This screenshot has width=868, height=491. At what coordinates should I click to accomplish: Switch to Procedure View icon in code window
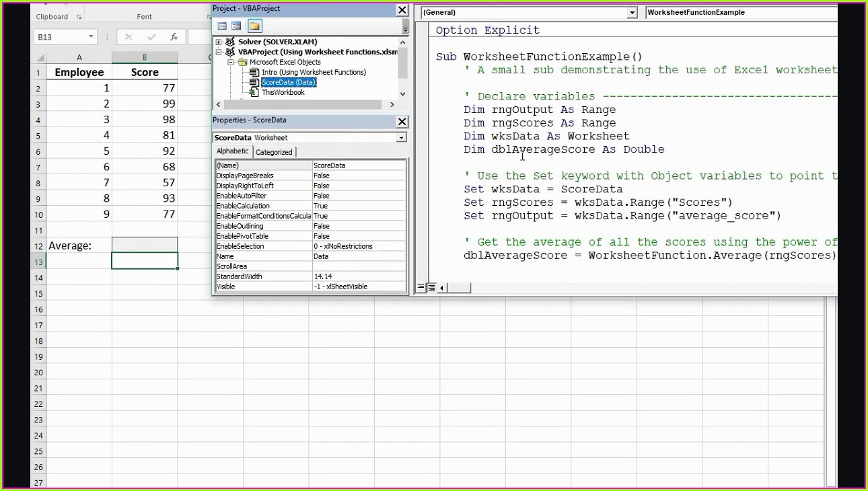pyautogui.click(x=421, y=288)
